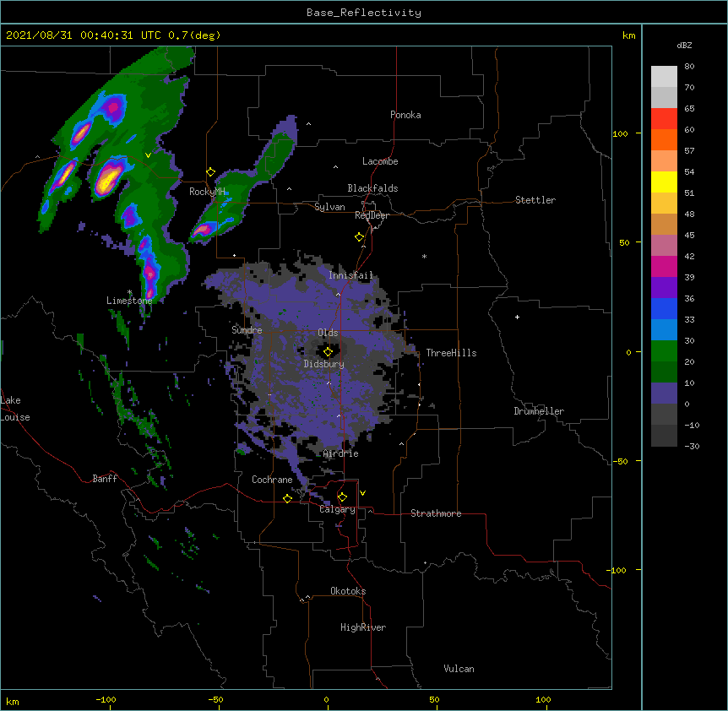Click the Didsbury town label
Screen dimensions: 728x711
(x=324, y=364)
